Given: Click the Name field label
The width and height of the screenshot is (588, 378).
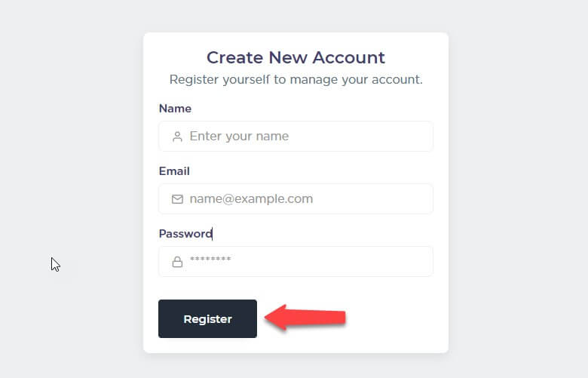Looking at the screenshot, I should click(175, 109).
